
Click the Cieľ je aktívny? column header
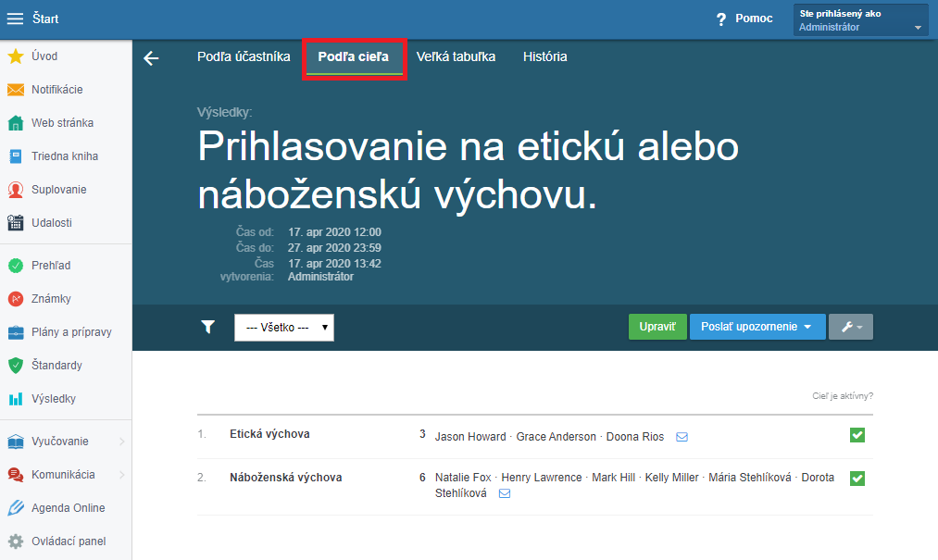[843, 396]
